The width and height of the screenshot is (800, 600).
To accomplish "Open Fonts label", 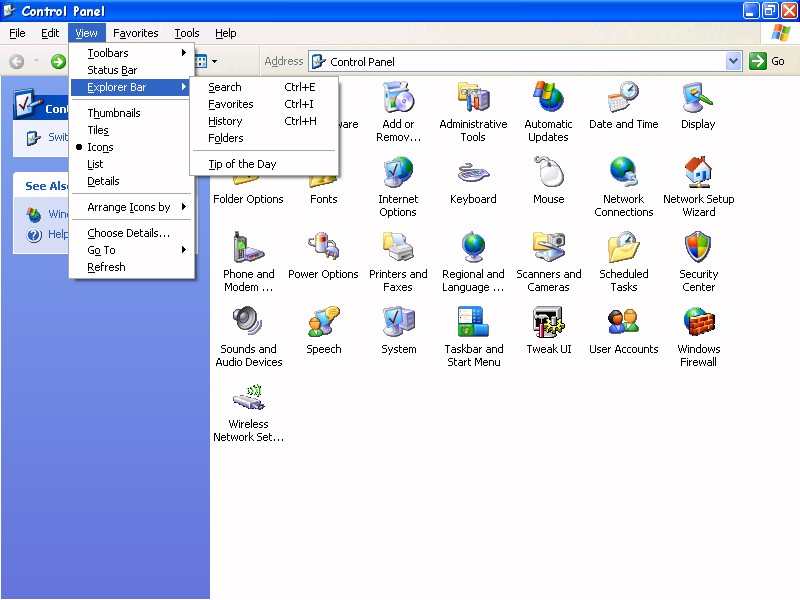I will (323, 199).
